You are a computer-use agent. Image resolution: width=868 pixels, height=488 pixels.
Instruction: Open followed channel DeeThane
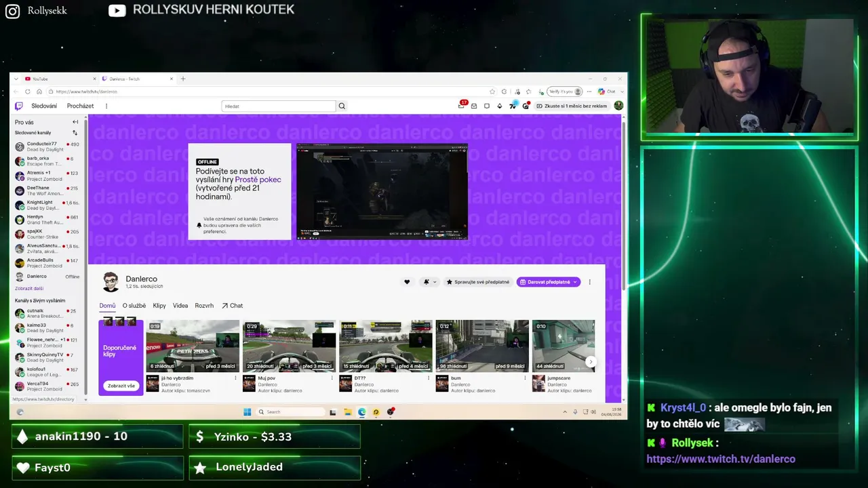(x=47, y=190)
